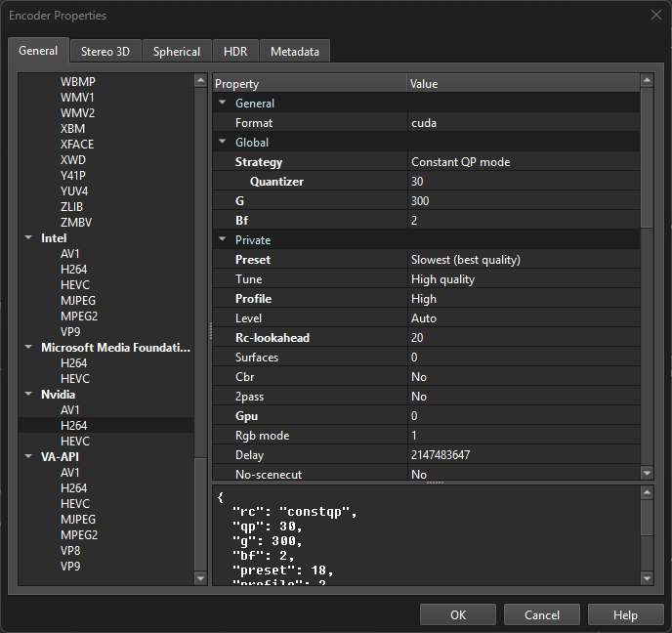Open the Metadata tab

[x=295, y=52]
